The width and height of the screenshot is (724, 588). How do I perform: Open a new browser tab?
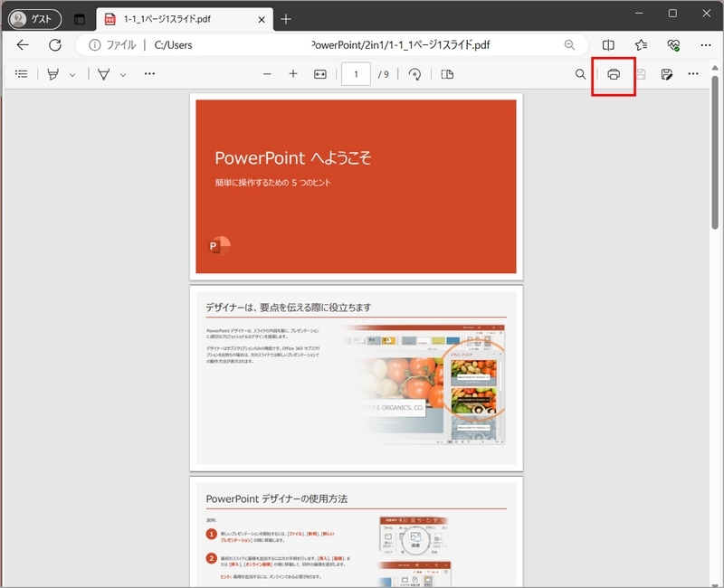pyautogui.click(x=286, y=19)
